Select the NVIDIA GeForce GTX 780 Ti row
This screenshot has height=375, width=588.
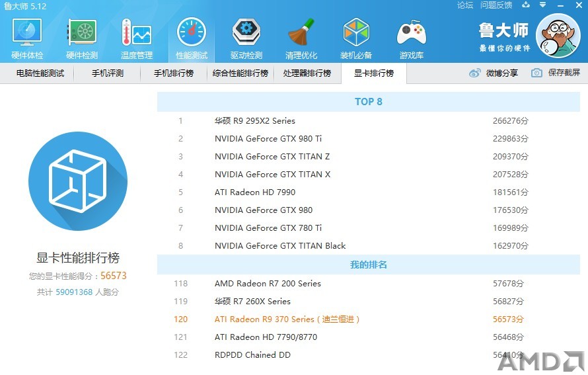[x=369, y=228]
